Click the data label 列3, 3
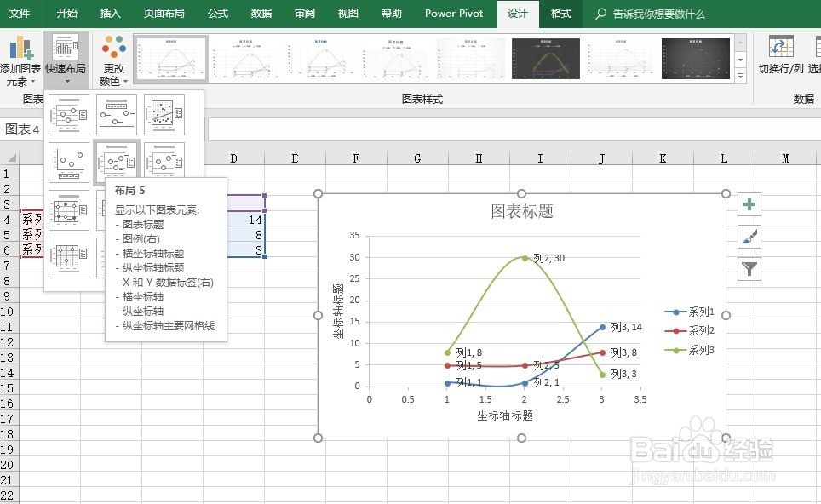The height and width of the screenshot is (504, 821). [x=624, y=375]
